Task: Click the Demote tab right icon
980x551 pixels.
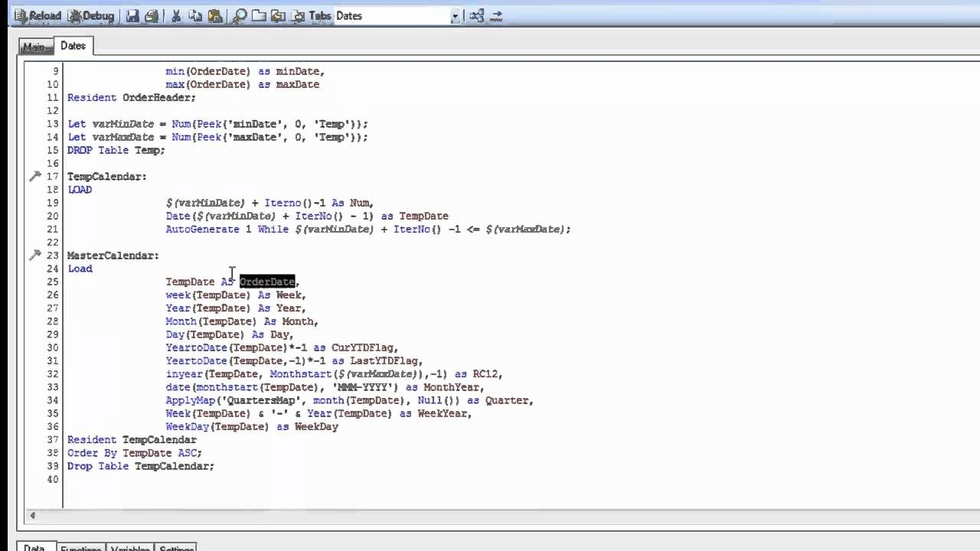Action: pos(298,15)
